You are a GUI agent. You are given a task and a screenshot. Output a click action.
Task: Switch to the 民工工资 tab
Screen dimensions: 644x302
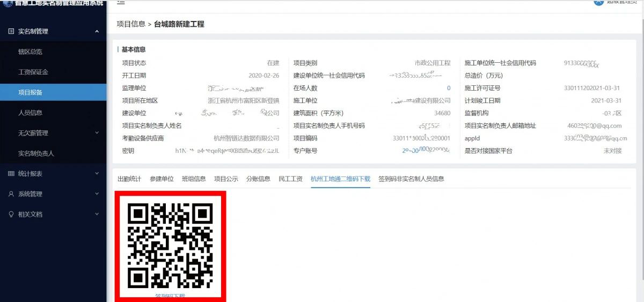pos(290,179)
